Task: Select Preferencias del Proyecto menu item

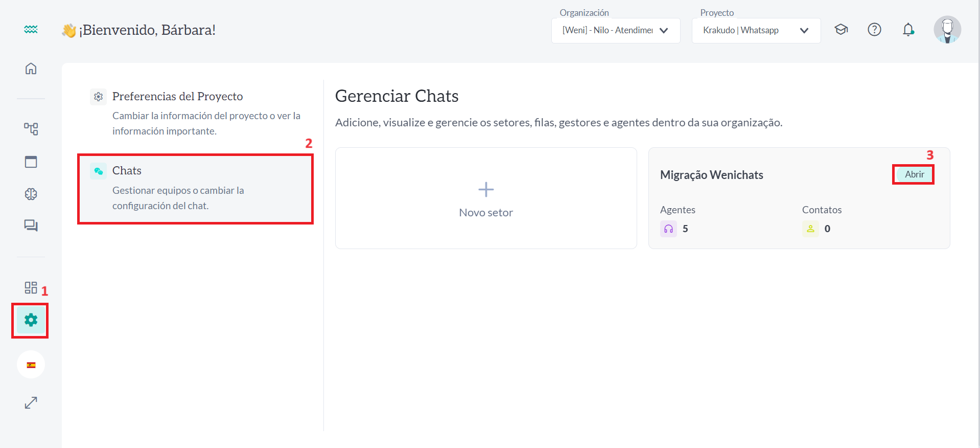Action: pos(196,113)
